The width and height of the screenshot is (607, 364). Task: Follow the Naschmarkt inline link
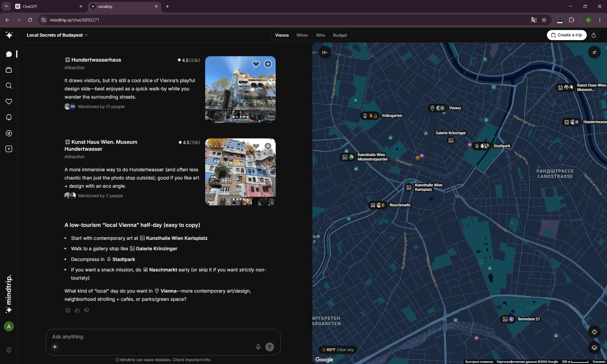pyautogui.click(x=163, y=270)
